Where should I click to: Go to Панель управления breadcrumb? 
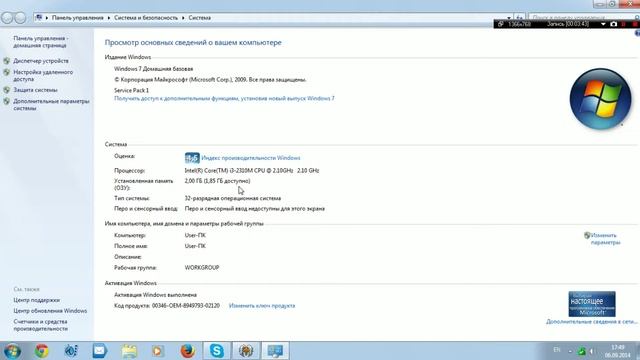[78, 18]
